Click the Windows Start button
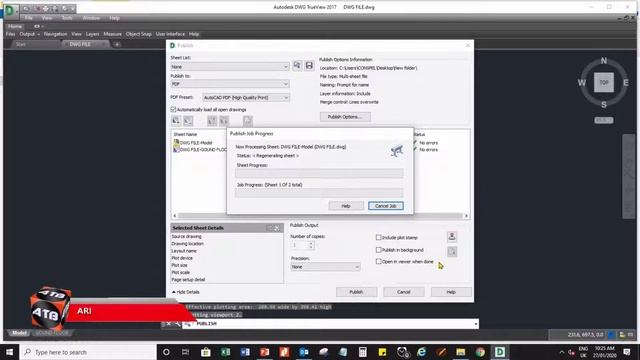This screenshot has width=640, height=360. click(9, 352)
